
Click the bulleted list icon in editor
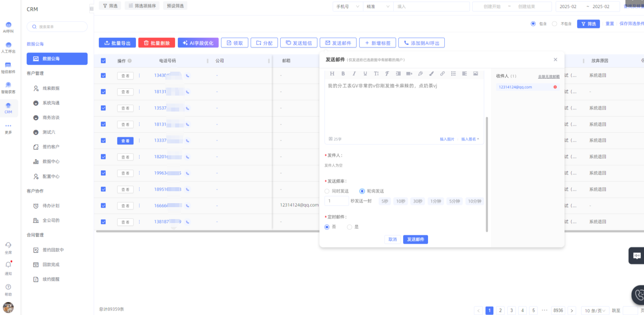[453, 74]
